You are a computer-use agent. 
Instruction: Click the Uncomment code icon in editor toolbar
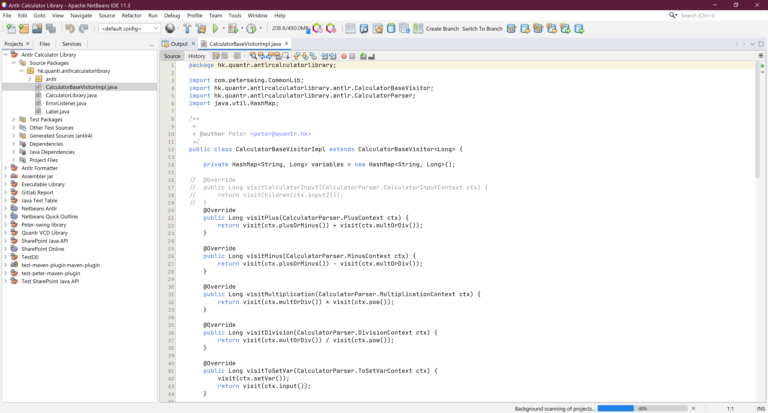pyautogui.click(x=371, y=56)
